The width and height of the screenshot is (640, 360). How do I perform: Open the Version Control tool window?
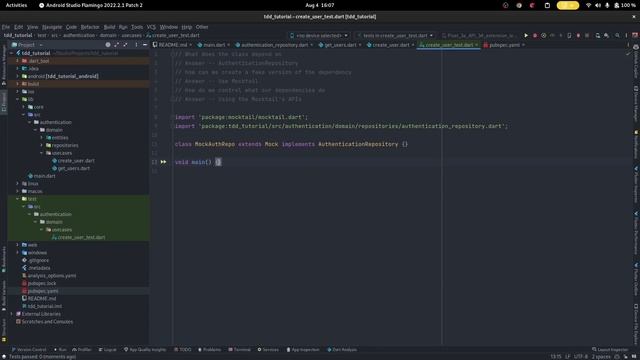(29, 350)
